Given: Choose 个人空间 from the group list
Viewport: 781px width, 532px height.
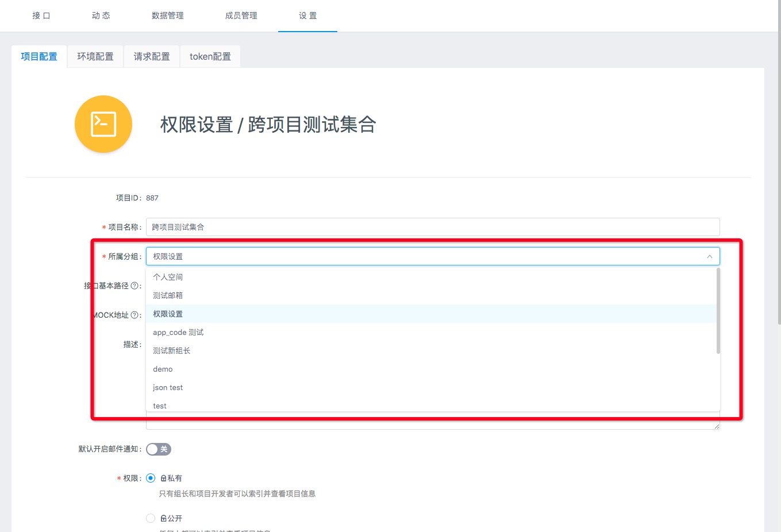Looking at the screenshot, I should point(168,277).
